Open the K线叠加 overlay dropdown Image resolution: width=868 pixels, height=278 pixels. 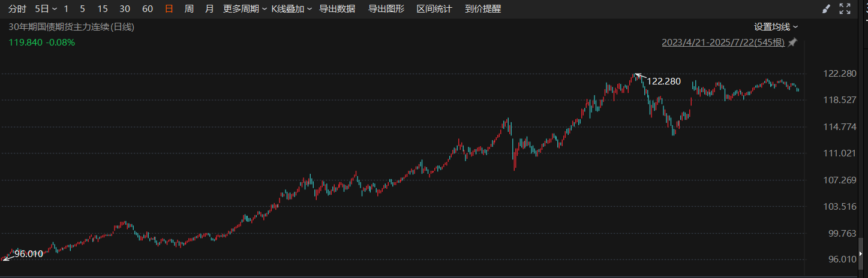coord(292,9)
